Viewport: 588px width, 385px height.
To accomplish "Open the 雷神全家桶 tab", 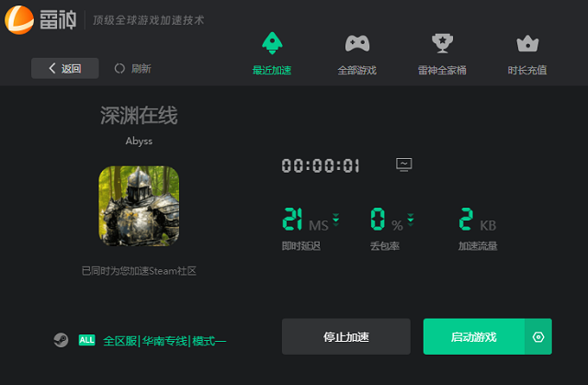I will pyautogui.click(x=442, y=54).
